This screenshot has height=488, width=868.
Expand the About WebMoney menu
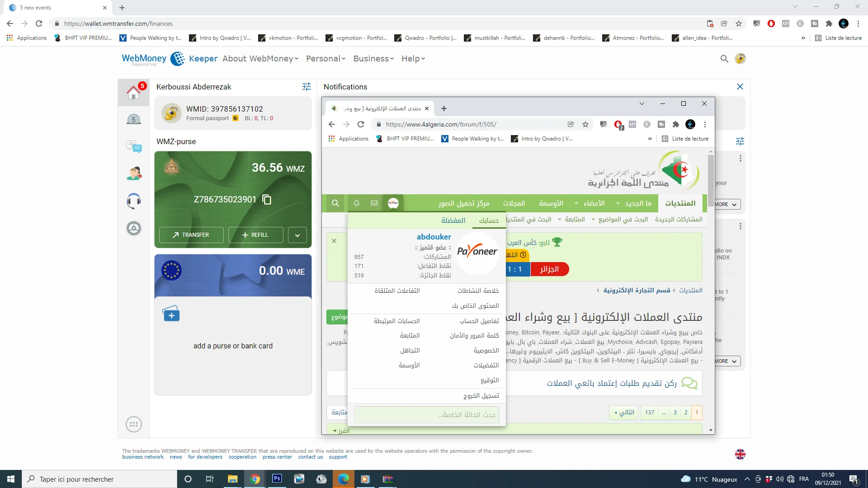click(260, 59)
